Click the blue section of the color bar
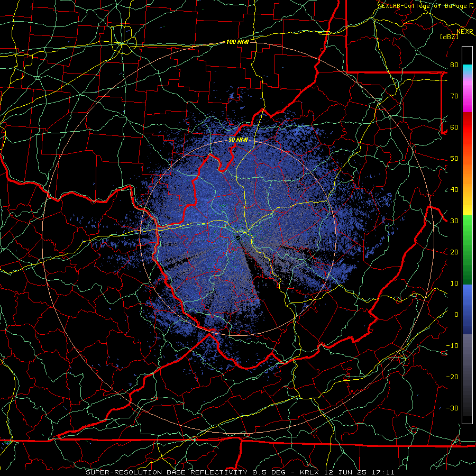Image resolution: width=476 pixels, height=476 pixels. coord(467,309)
